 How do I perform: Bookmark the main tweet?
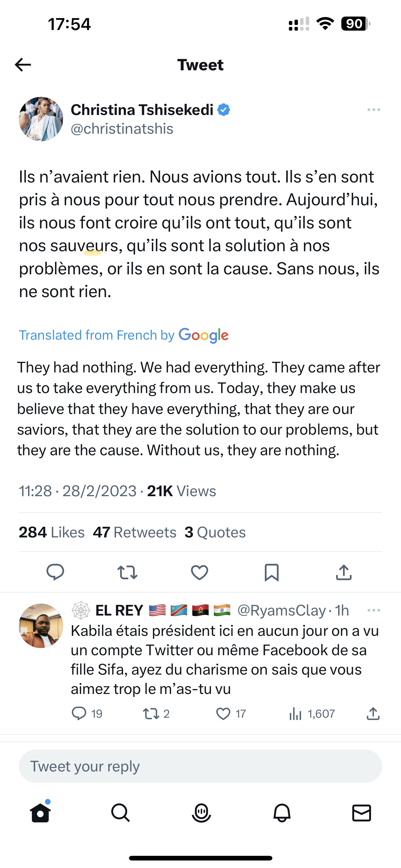point(271,572)
